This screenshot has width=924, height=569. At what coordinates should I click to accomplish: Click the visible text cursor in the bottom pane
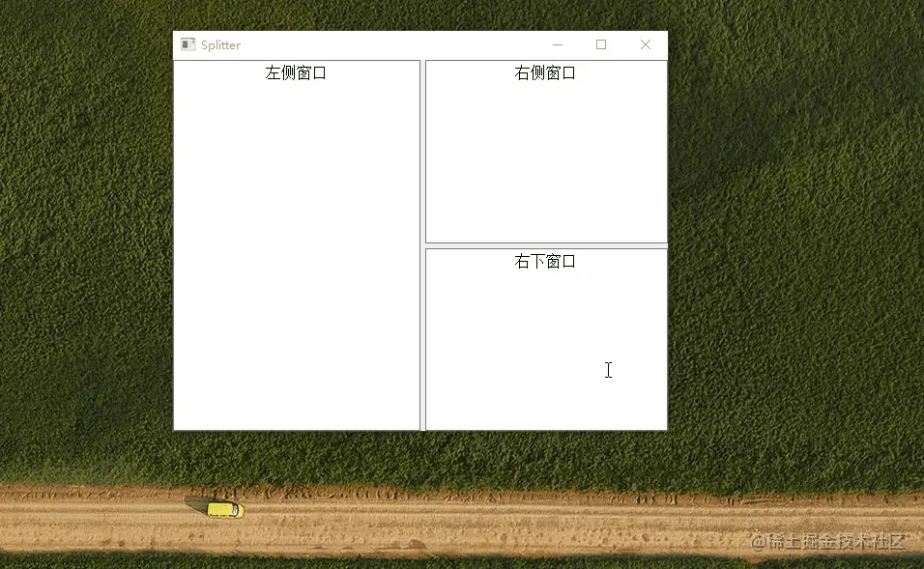point(608,370)
